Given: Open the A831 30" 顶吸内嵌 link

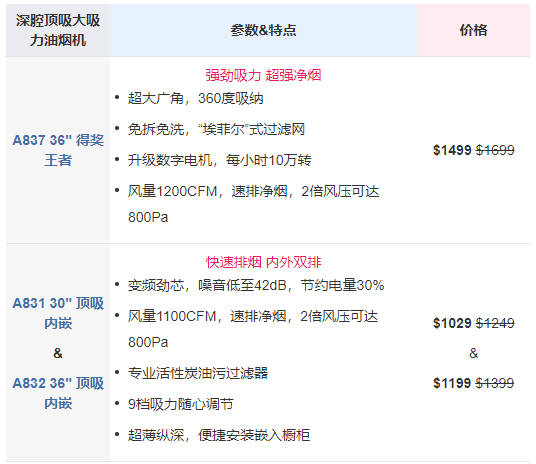Looking at the screenshot, I should pos(58,313).
